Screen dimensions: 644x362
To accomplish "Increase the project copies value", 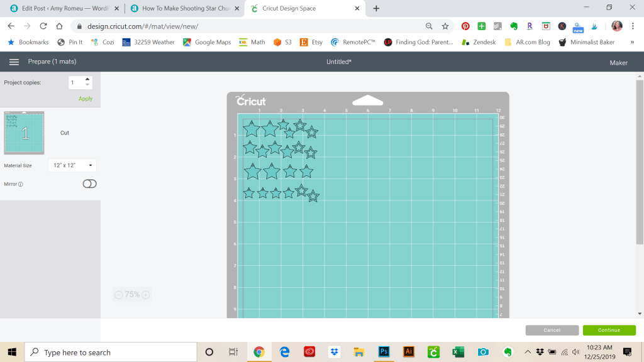I will pos(87,79).
